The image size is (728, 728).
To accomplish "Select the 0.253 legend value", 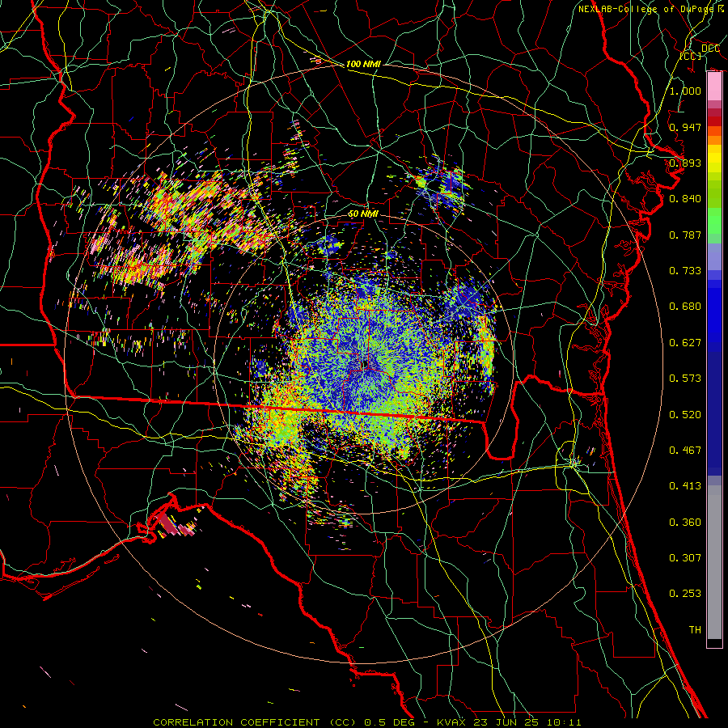I will [x=685, y=594].
